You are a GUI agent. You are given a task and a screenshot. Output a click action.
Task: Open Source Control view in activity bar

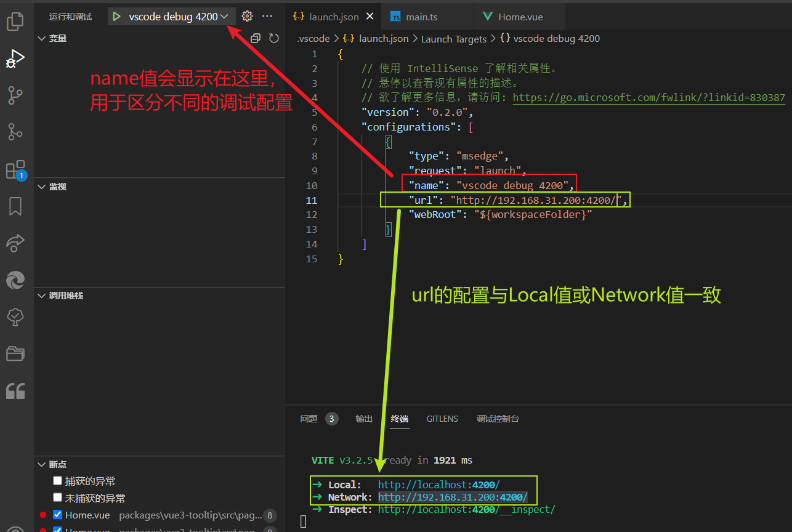click(15, 95)
